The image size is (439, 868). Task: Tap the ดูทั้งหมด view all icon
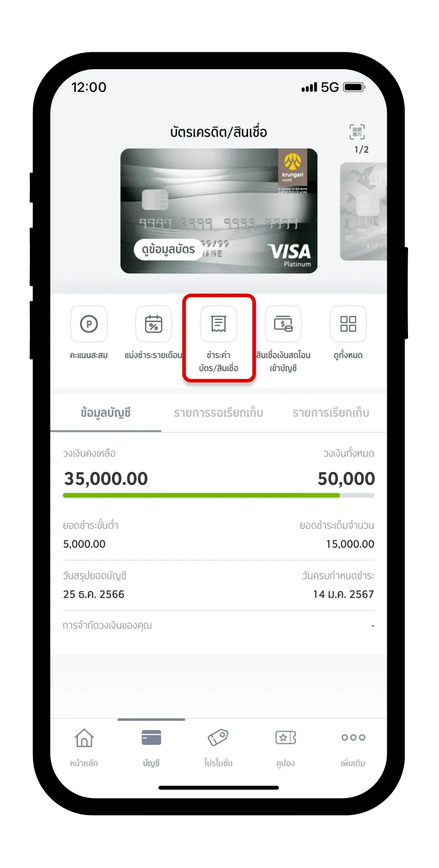pos(348,324)
